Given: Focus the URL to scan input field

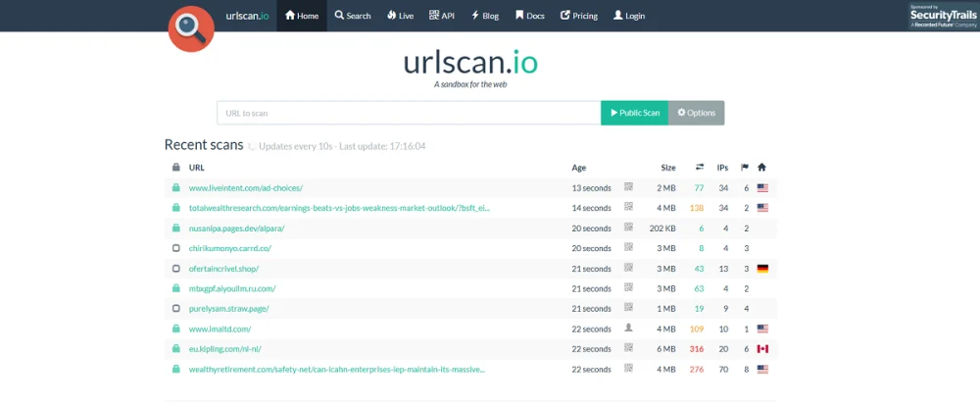Looking at the screenshot, I should tap(409, 113).
